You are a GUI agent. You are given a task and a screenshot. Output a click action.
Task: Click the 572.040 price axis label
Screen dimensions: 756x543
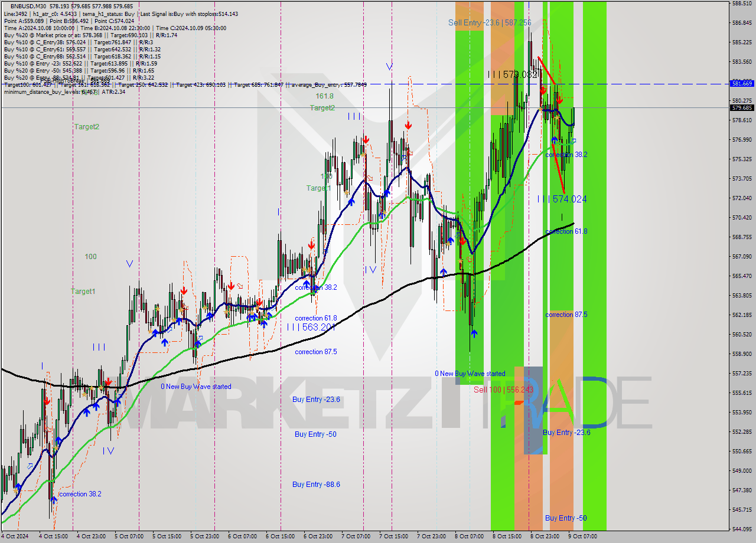[x=742, y=198]
